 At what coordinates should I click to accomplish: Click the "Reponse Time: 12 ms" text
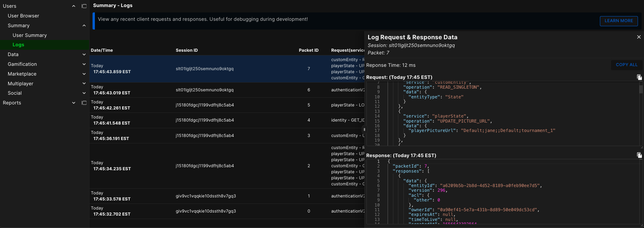[391, 65]
